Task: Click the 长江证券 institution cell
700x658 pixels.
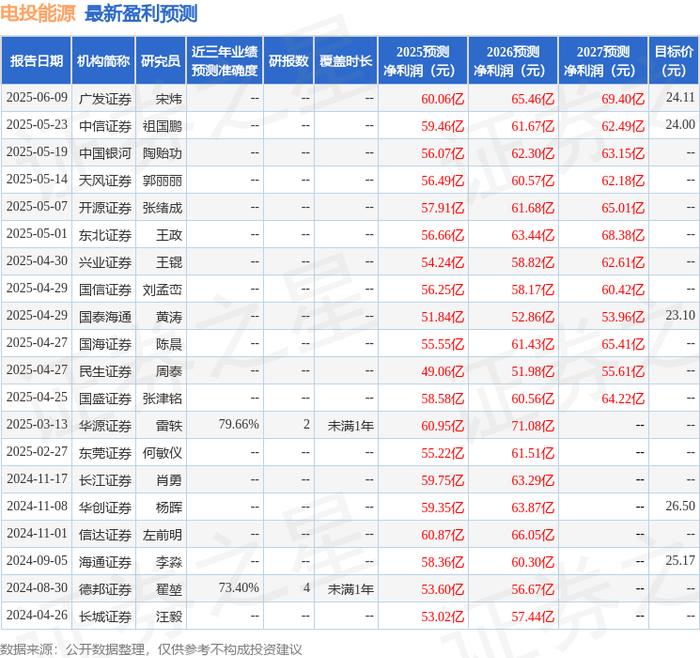Action: [x=105, y=480]
